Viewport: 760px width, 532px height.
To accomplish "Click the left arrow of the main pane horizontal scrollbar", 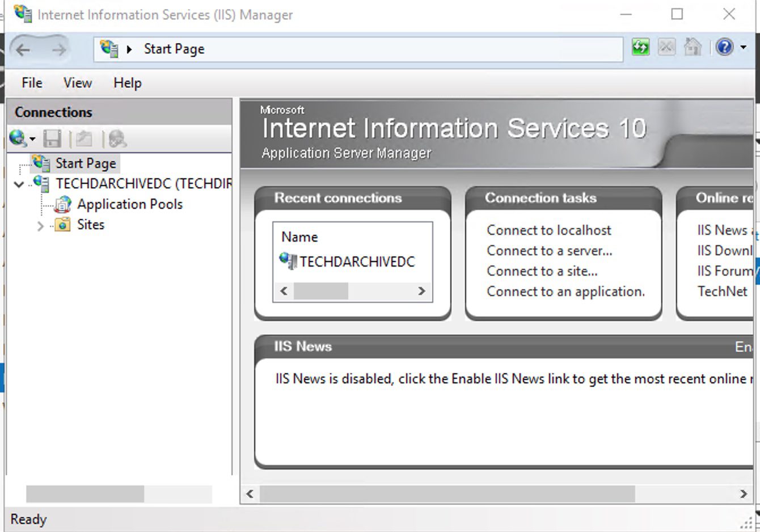I will coord(250,494).
